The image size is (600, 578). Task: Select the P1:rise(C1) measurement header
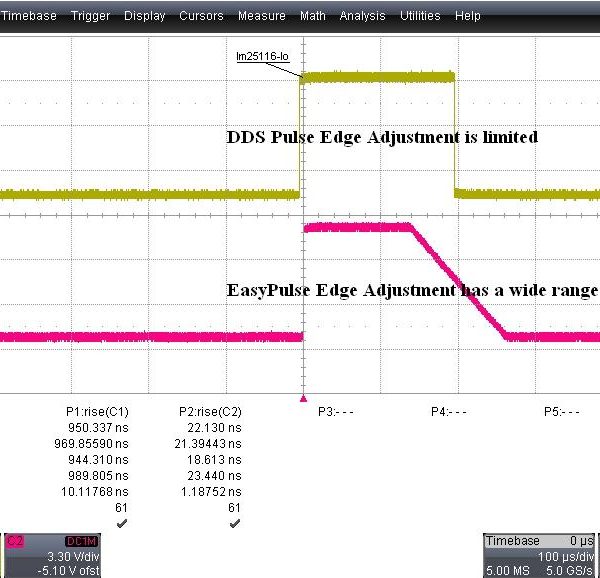pos(97,411)
